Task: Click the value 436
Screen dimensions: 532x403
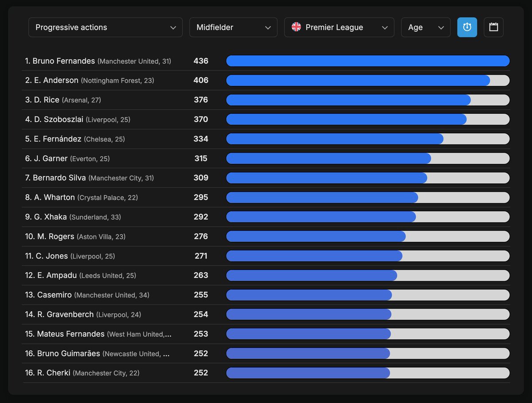Action: tap(201, 61)
